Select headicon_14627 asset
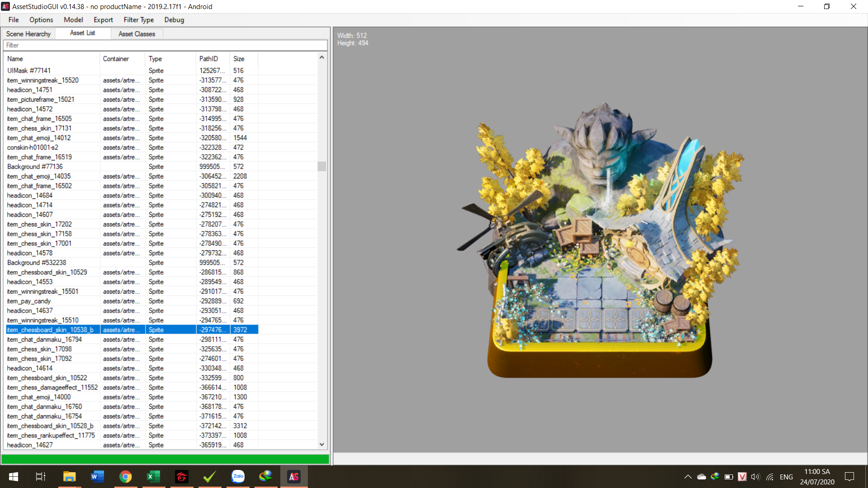This screenshot has width=868, height=488. tap(132, 445)
